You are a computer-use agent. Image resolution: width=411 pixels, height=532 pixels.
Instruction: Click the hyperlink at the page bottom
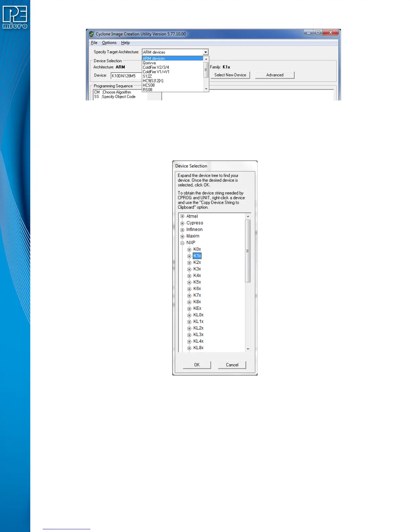click(x=66, y=529)
